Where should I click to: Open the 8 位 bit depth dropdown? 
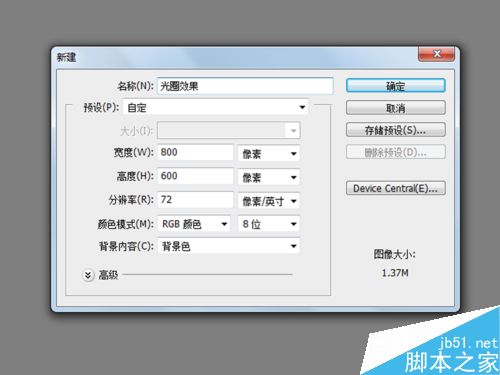269,224
